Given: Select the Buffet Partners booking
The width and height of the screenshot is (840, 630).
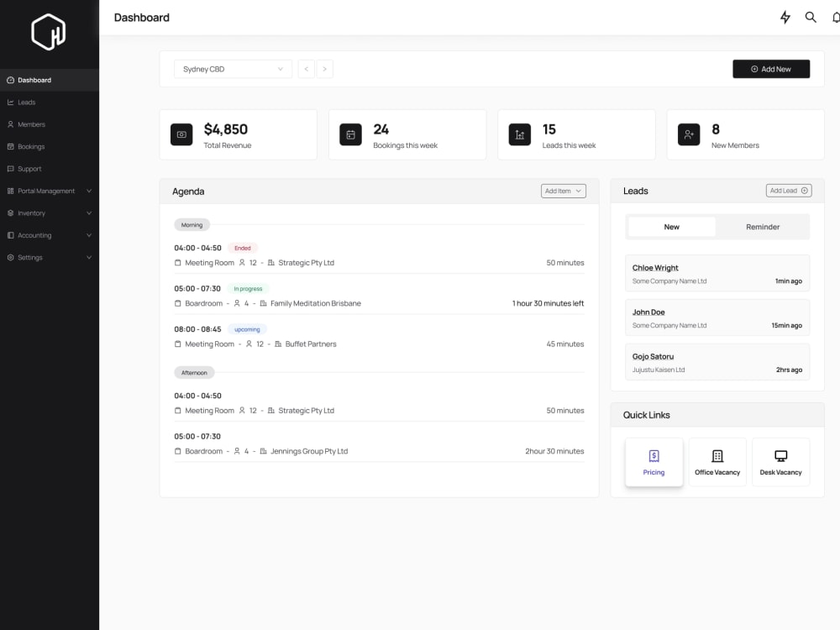Looking at the screenshot, I should pyautogui.click(x=379, y=337).
